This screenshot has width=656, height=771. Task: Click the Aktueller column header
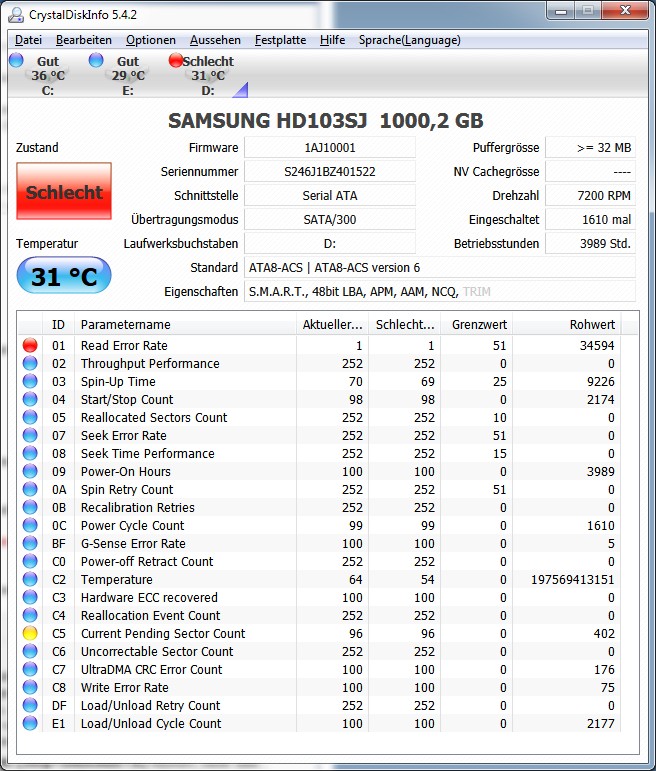pyautogui.click(x=332, y=325)
